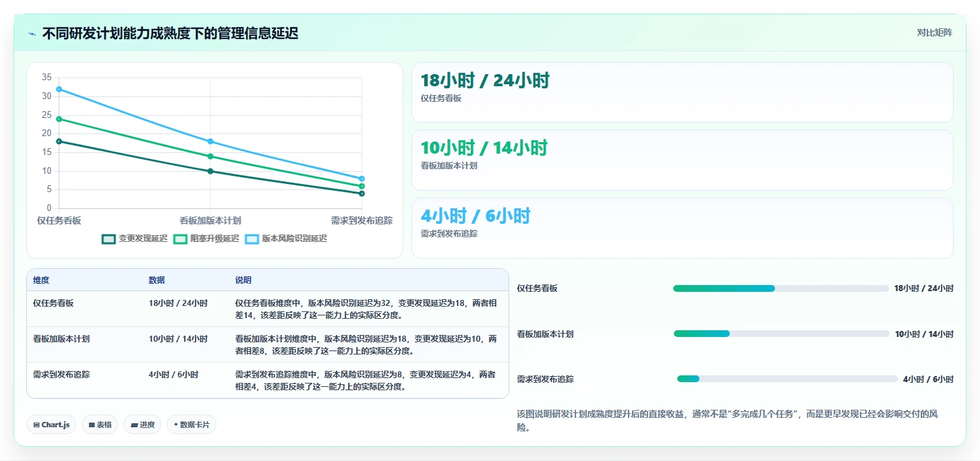Click the blue point above 看板加版本计划
980x461 pixels.
tap(210, 142)
